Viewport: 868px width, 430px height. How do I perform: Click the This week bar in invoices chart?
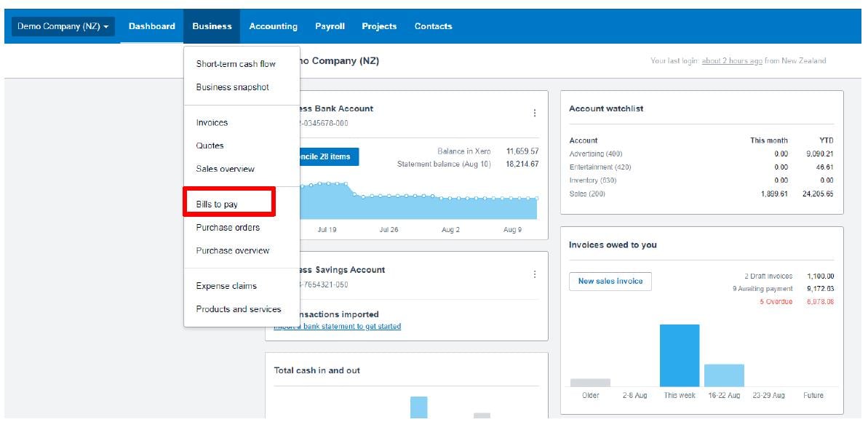coord(679,355)
